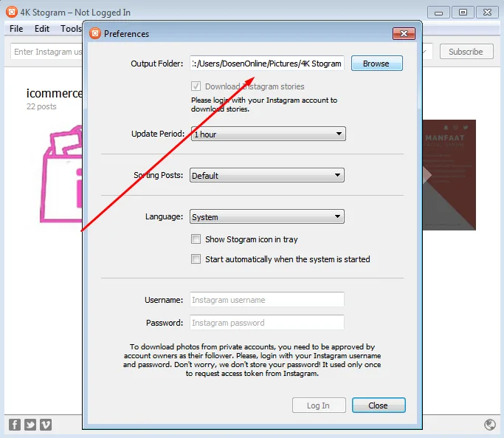
Task: Open the pink shopping bag thumbnail
Action: (61, 174)
